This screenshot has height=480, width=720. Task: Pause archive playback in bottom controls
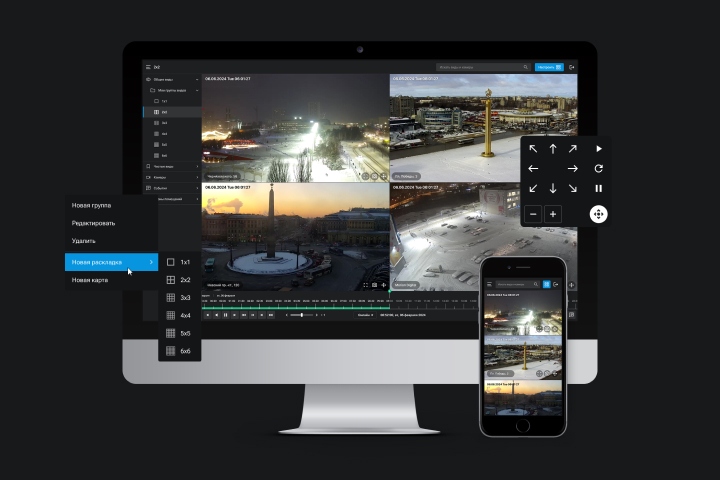(x=225, y=315)
